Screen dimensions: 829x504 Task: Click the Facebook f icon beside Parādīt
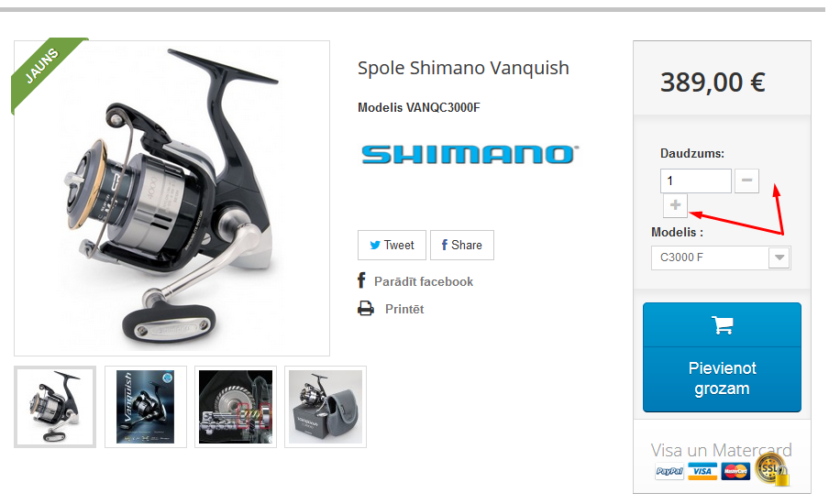coord(361,280)
